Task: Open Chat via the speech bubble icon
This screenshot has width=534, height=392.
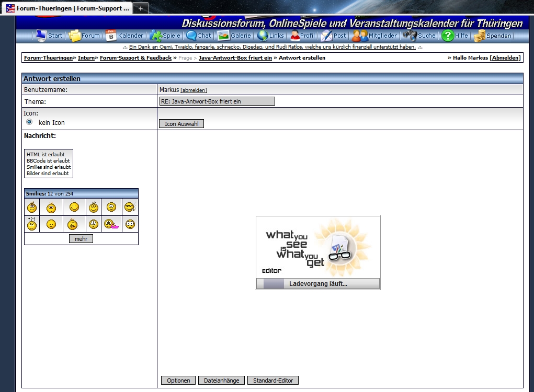Action: (191, 36)
